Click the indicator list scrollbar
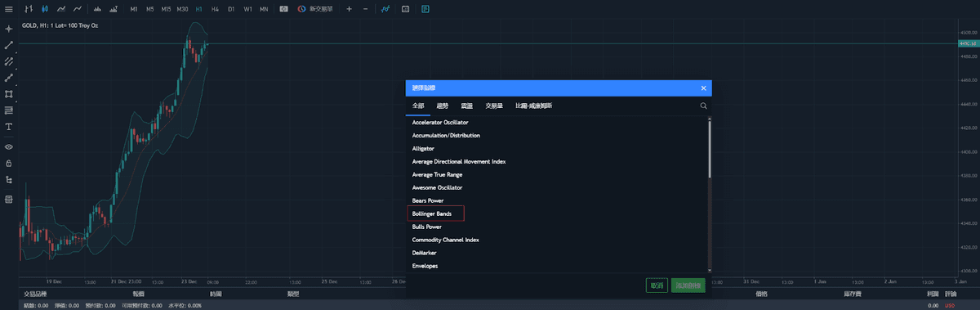 point(709,149)
